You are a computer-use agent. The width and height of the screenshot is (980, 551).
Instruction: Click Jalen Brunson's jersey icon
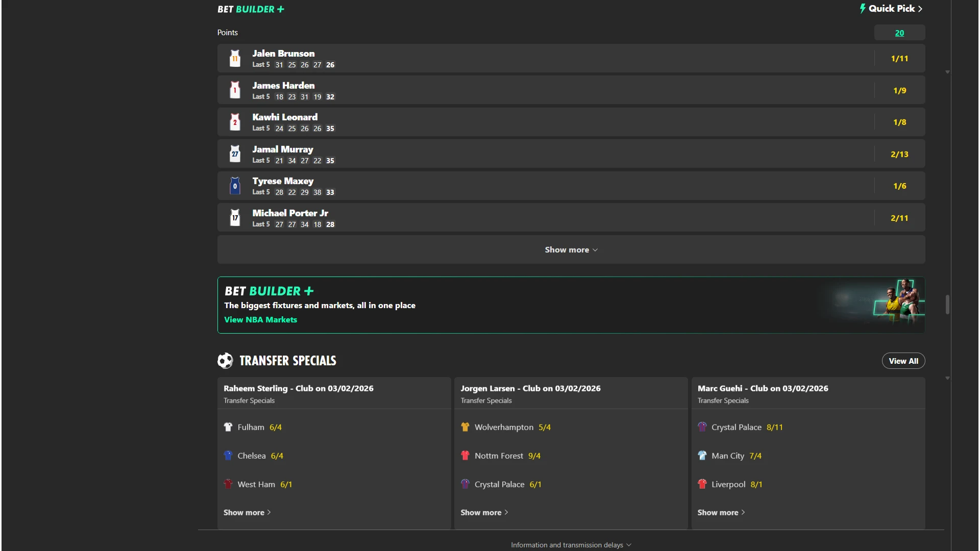(235, 58)
